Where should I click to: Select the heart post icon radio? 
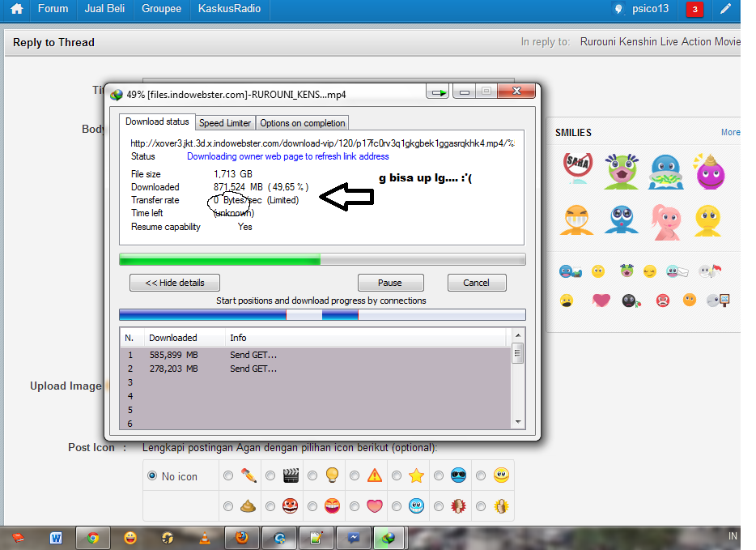click(355, 506)
